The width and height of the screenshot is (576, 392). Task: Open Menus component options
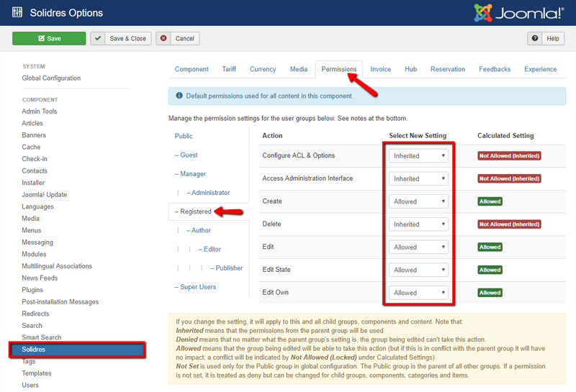point(32,230)
